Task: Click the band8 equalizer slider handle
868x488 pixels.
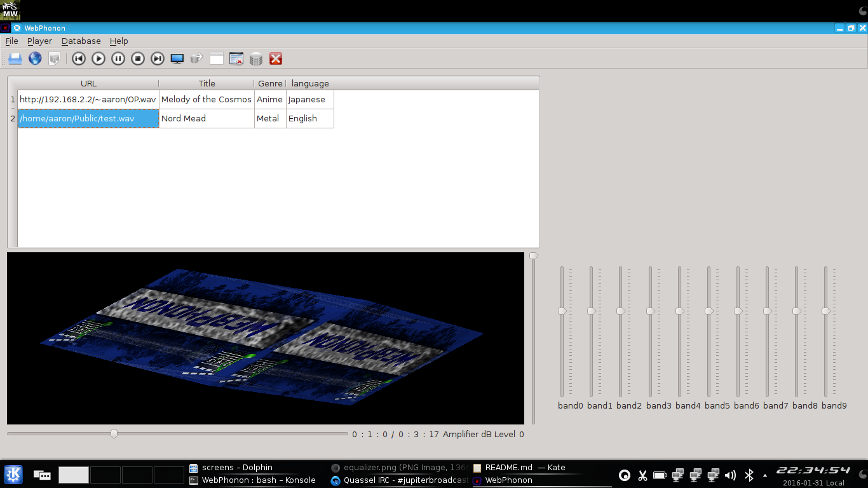Action: (x=797, y=311)
